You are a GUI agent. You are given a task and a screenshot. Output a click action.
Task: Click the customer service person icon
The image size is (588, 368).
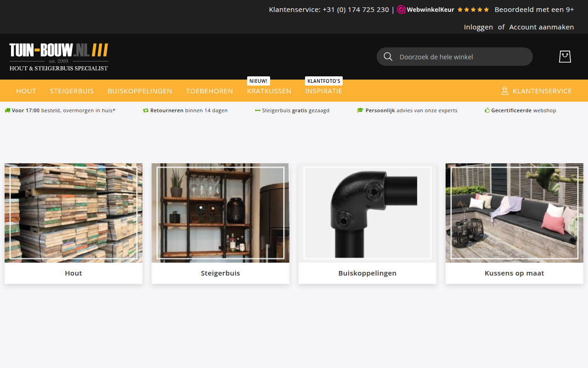(505, 91)
